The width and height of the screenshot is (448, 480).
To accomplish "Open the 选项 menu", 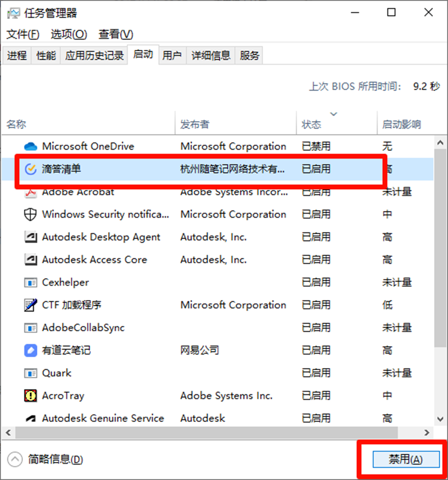I will tap(69, 34).
